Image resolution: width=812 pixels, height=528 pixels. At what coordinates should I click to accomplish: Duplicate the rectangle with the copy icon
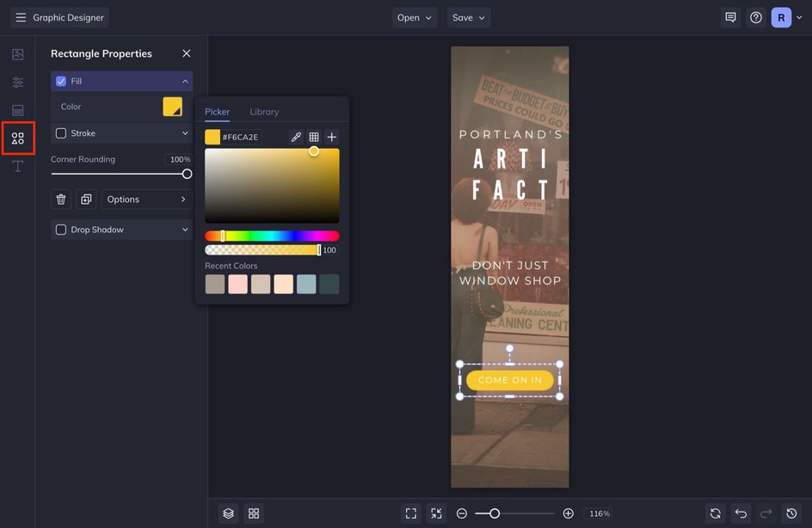(86, 200)
